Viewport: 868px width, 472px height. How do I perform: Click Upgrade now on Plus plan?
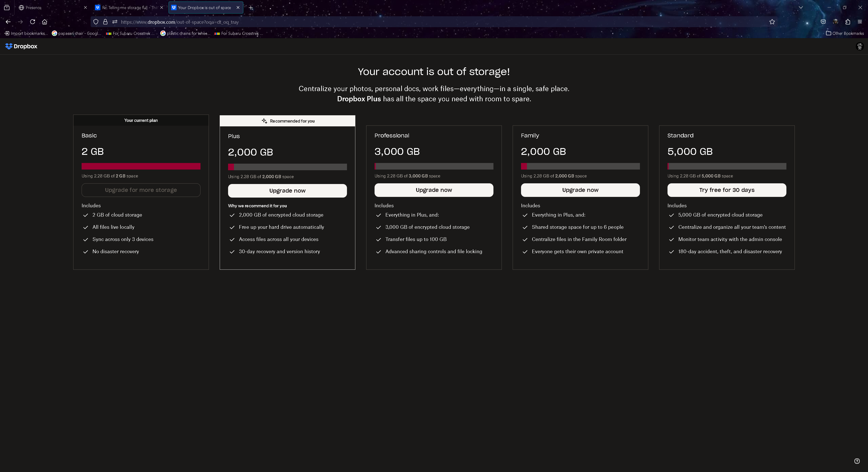click(x=287, y=191)
